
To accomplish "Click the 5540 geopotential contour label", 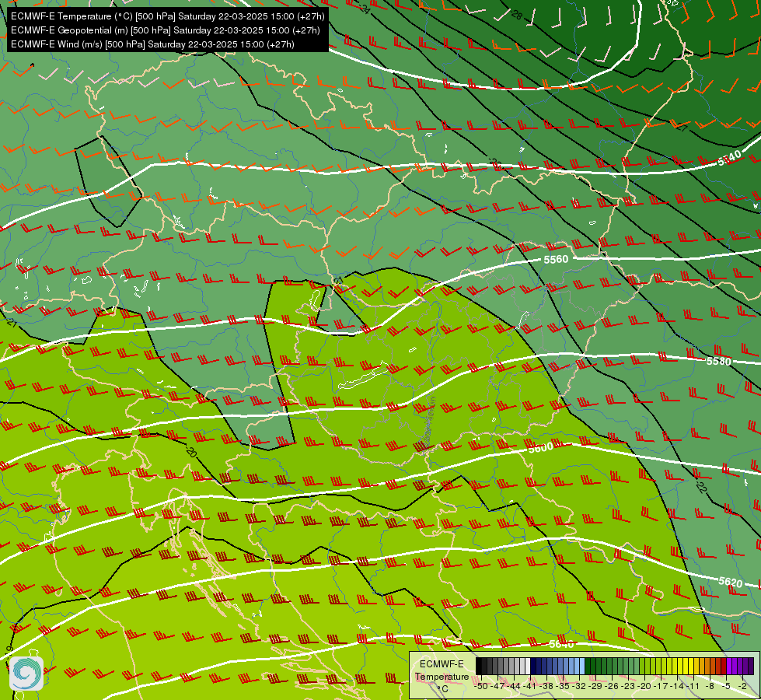I will click(x=729, y=158).
